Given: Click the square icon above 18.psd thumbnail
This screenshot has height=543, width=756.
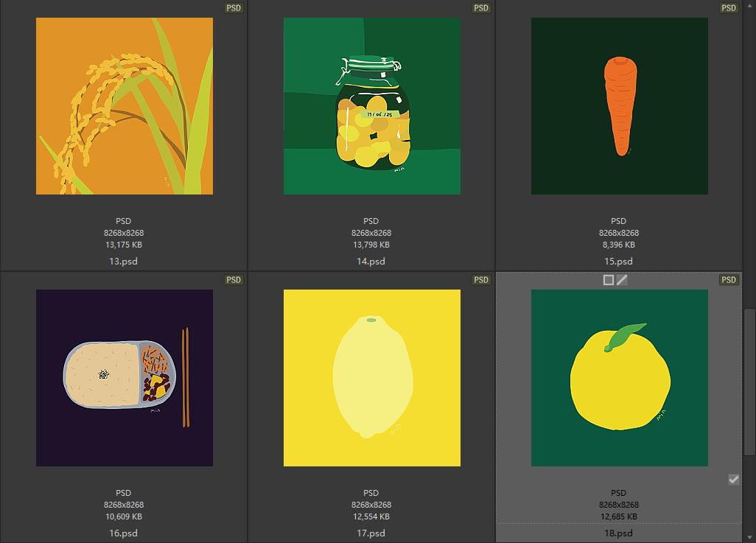Looking at the screenshot, I should click(609, 280).
